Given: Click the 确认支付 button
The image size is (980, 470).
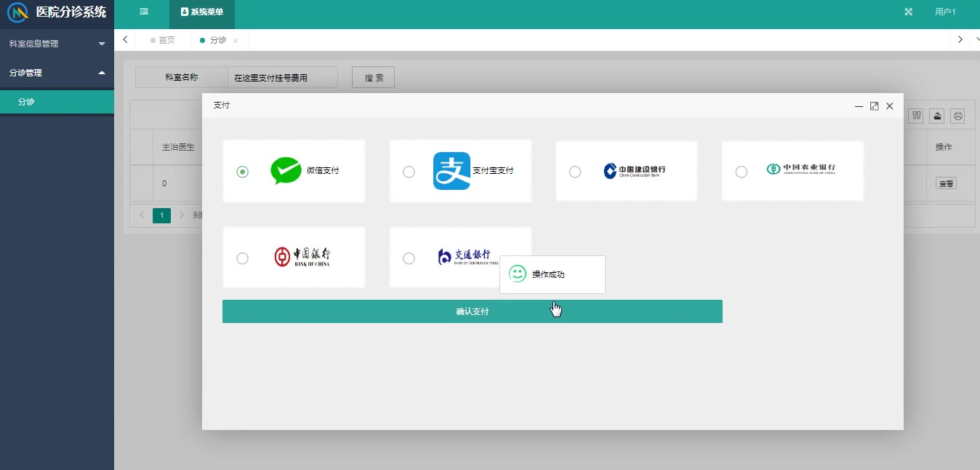Looking at the screenshot, I should pyautogui.click(x=473, y=311).
